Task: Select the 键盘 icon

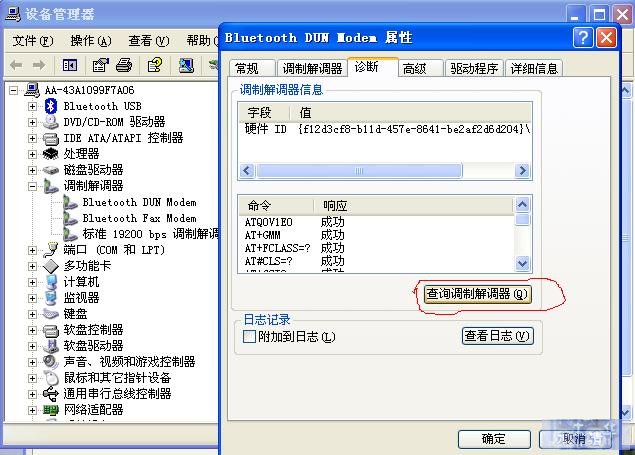Action: (51, 314)
